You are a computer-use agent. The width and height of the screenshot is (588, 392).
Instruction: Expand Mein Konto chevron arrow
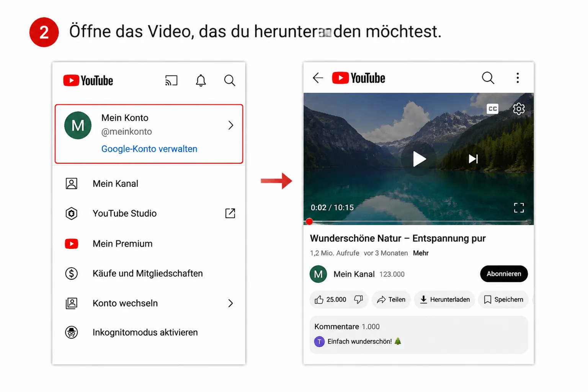tap(231, 125)
